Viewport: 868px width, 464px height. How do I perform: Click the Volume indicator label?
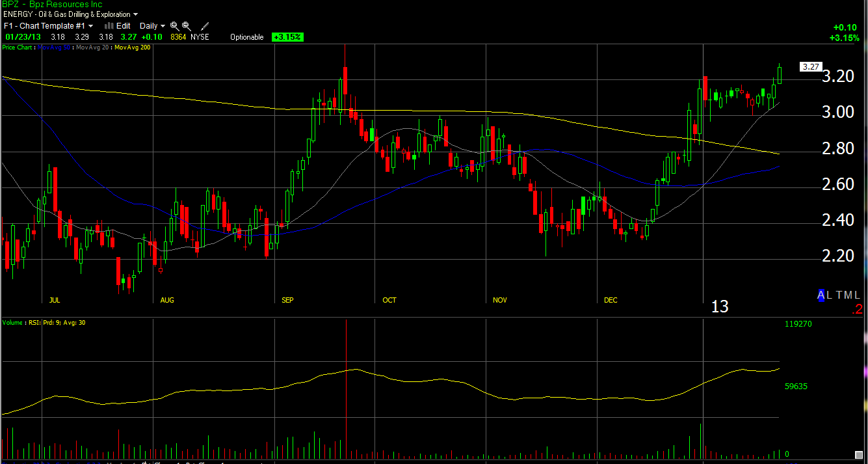[13, 322]
